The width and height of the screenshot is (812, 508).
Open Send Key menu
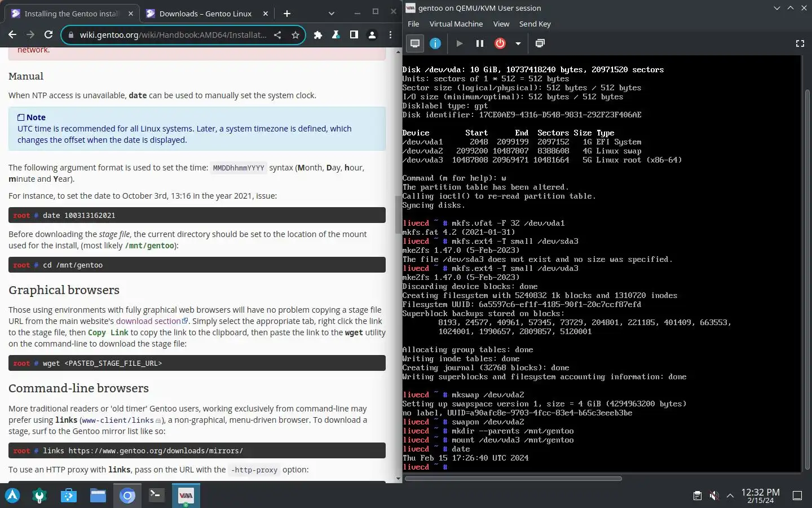click(x=535, y=24)
